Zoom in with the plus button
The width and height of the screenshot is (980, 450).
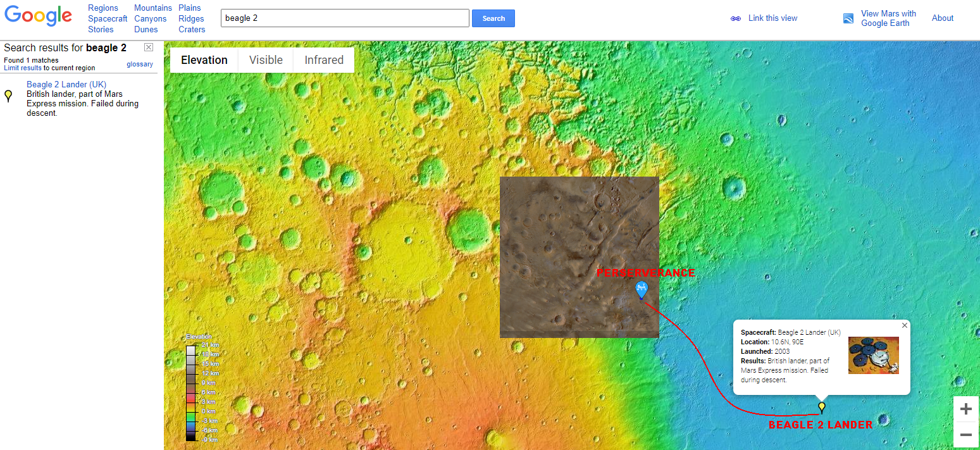[x=966, y=409]
